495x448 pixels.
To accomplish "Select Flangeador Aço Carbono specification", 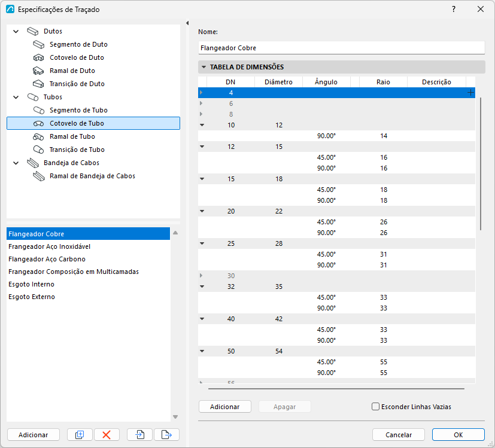I will coord(89,259).
